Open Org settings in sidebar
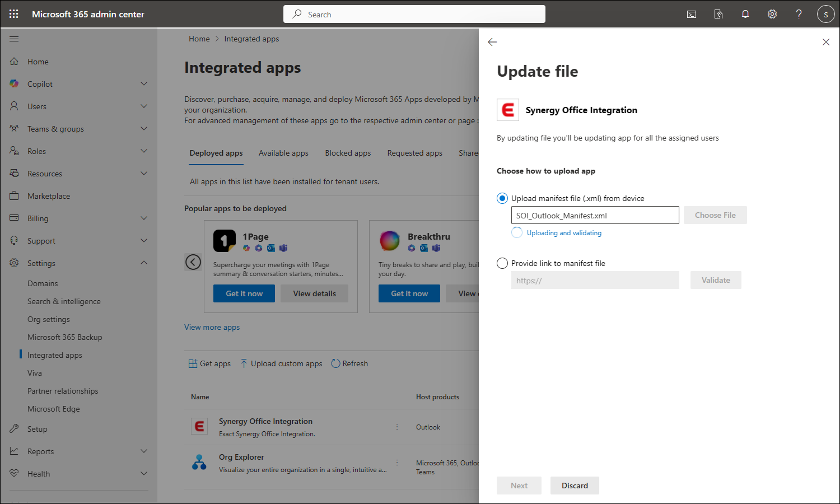The image size is (840, 504). [49, 319]
